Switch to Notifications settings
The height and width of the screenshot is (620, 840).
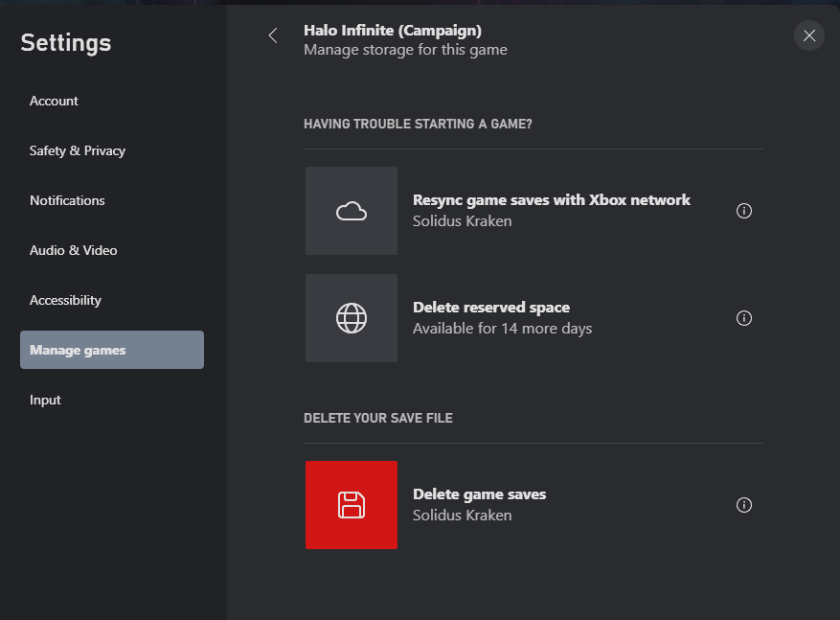112,200
